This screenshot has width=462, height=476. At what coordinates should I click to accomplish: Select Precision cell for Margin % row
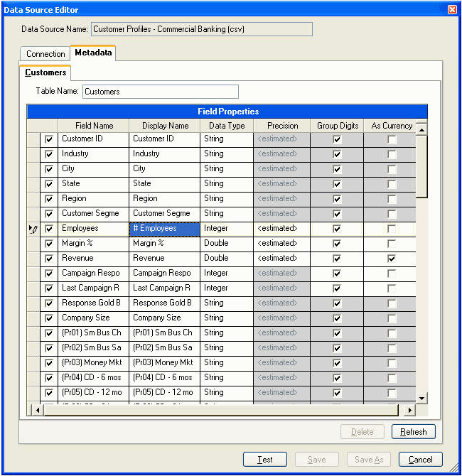tap(281, 244)
